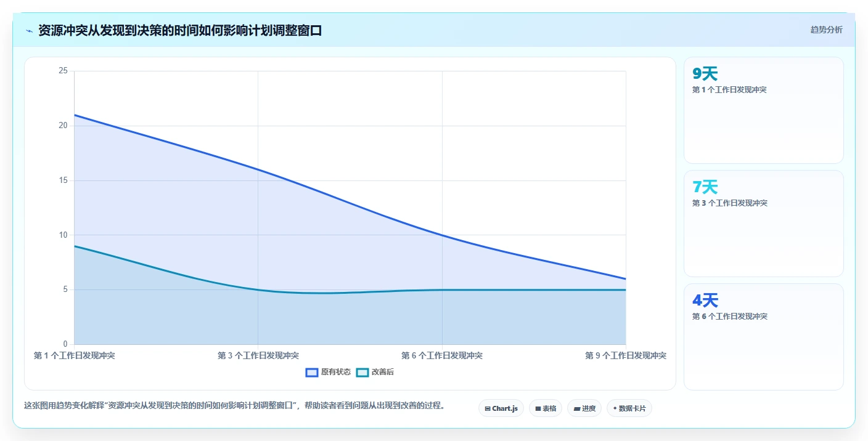Select the 表格 tag
Viewport: 868px width, 441px height.
click(546, 408)
